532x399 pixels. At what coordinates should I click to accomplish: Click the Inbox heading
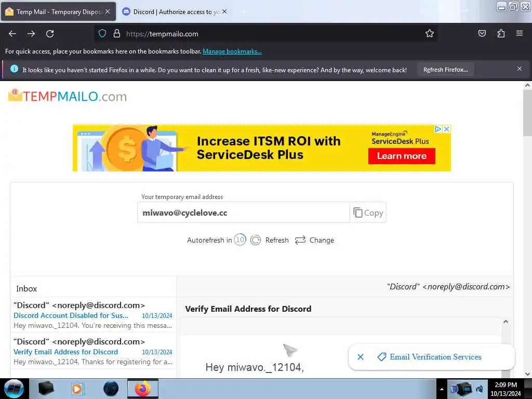26,289
